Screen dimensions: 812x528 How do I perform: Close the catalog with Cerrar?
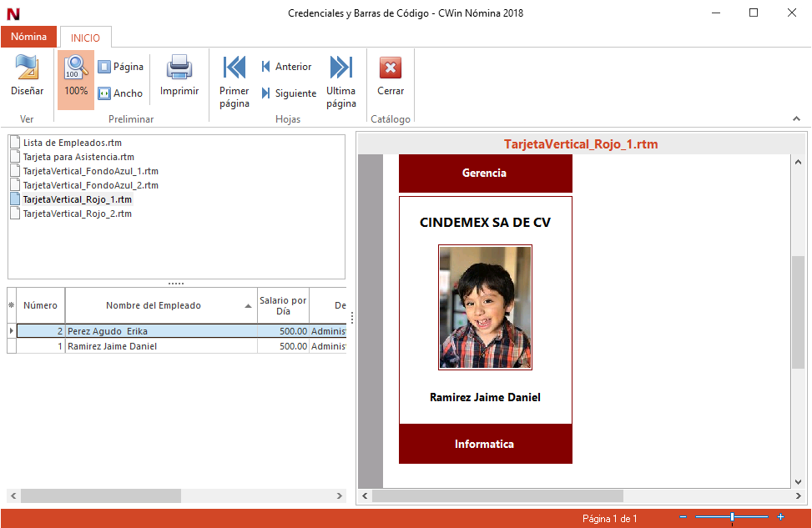pyautogui.click(x=390, y=76)
